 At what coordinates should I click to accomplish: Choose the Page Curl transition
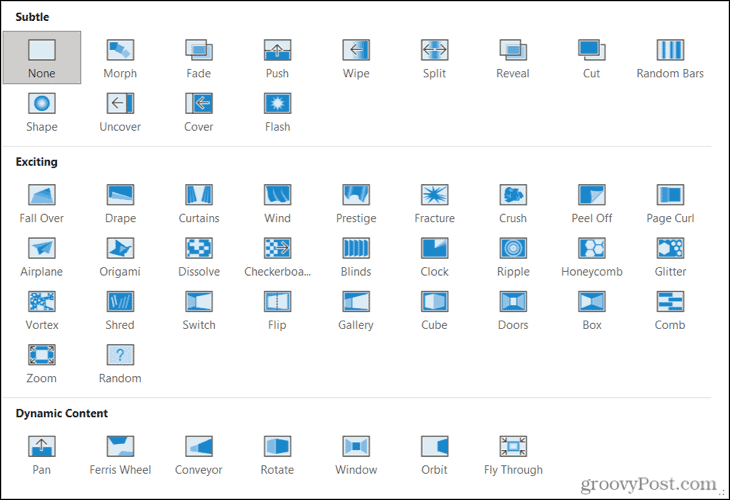pyautogui.click(x=670, y=203)
